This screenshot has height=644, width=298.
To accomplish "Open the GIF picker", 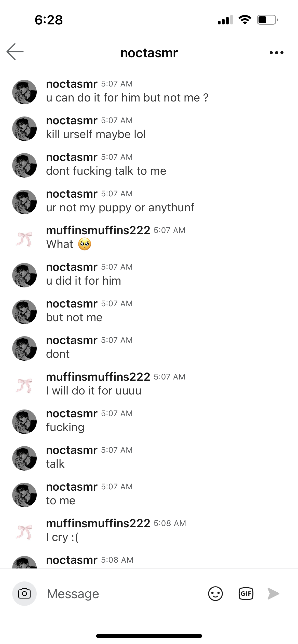I will pyautogui.click(x=246, y=594).
